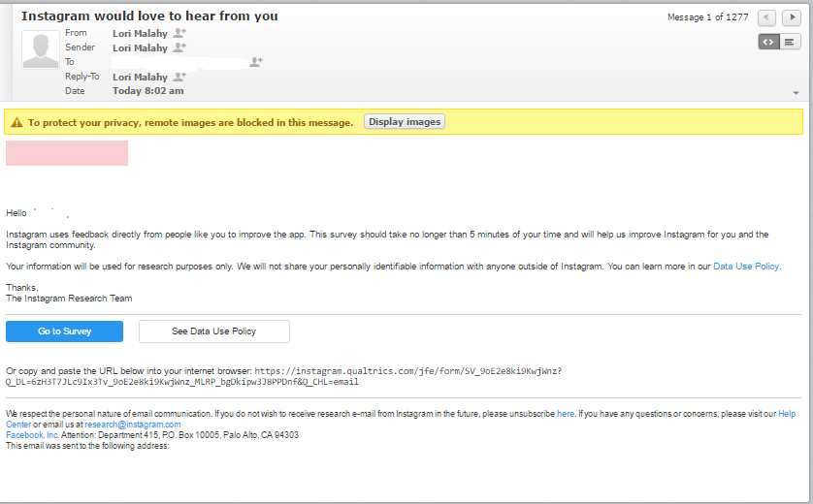Click Lori Malahy name in From field
The width and height of the screenshot is (813, 504).
140,33
